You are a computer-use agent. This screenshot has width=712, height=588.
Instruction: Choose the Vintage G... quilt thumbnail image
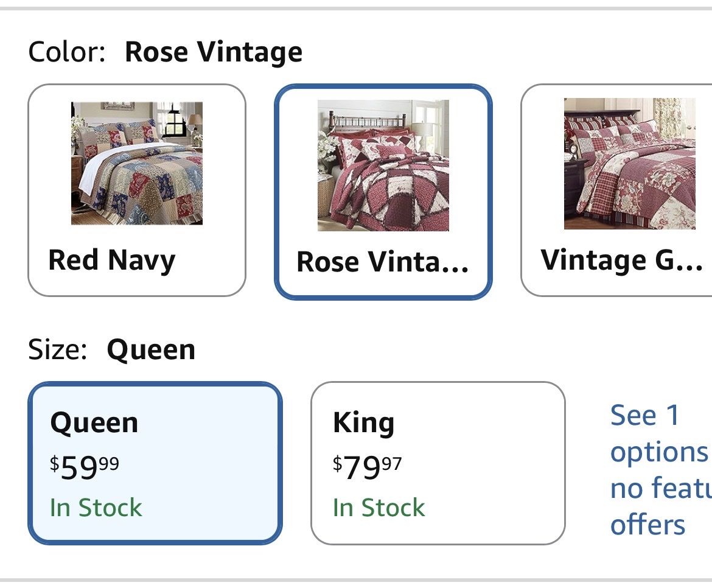click(629, 163)
